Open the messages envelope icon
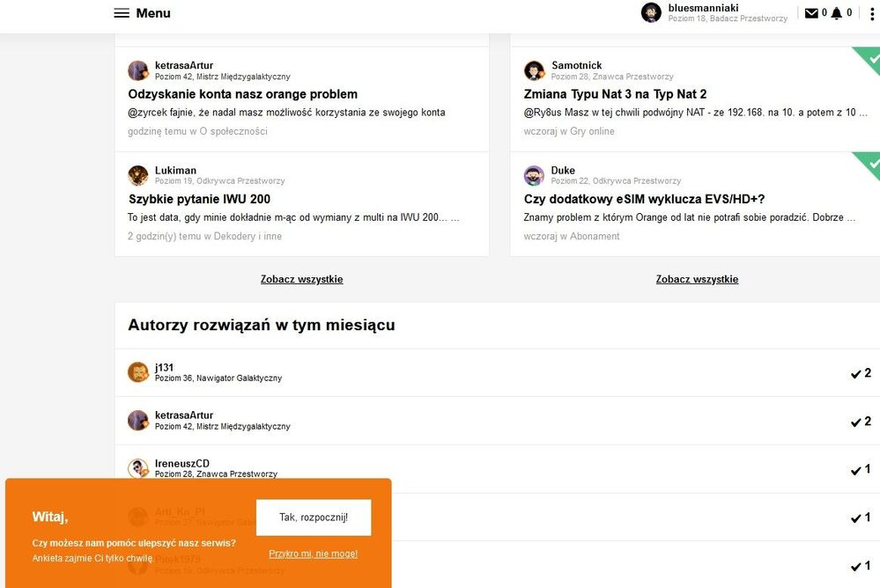880x588 pixels. click(811, 13)
